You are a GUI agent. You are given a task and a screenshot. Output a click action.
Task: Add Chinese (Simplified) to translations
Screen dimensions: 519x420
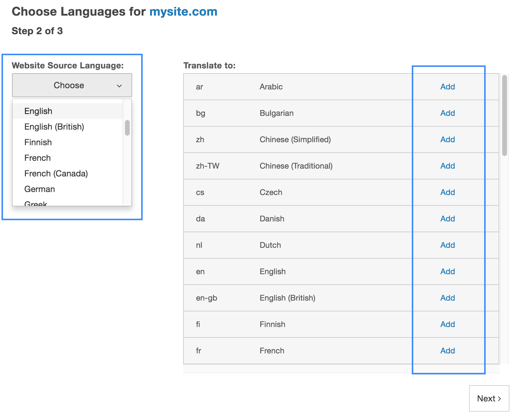[x=447, y=139]
